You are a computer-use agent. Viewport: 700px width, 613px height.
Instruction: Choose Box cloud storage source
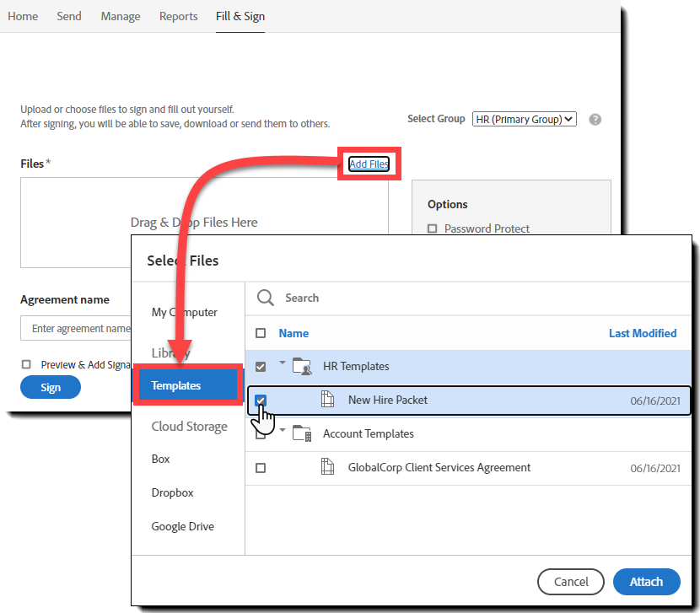[x=161, y=459]
